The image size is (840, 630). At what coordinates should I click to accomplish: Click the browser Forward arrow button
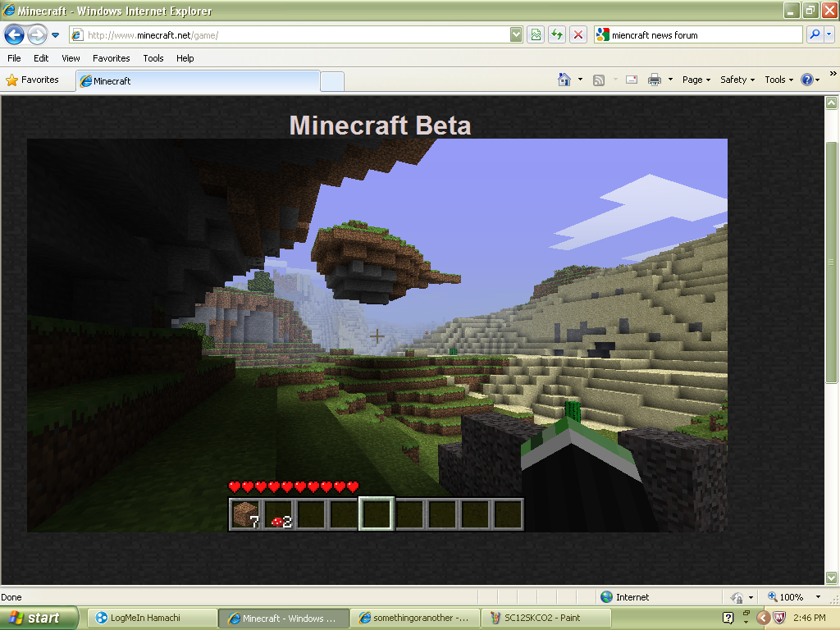tap(37, 35)
